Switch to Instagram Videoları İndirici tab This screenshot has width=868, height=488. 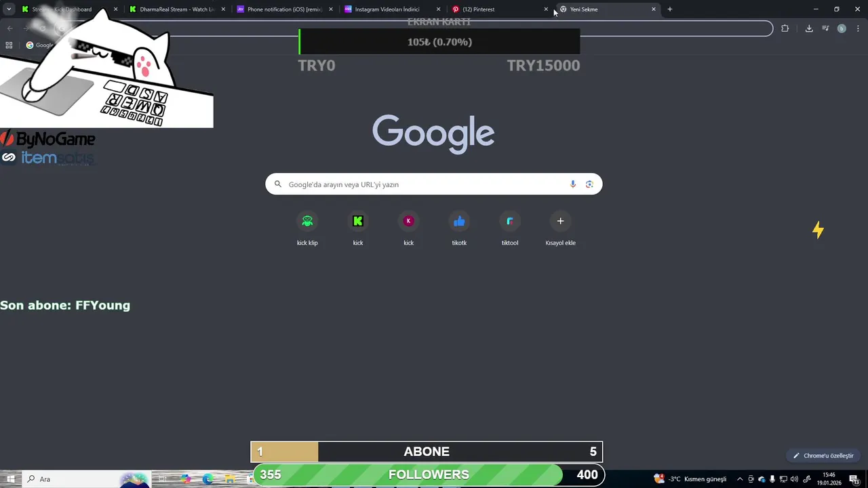pyautogui.click(x=393, y=9)
